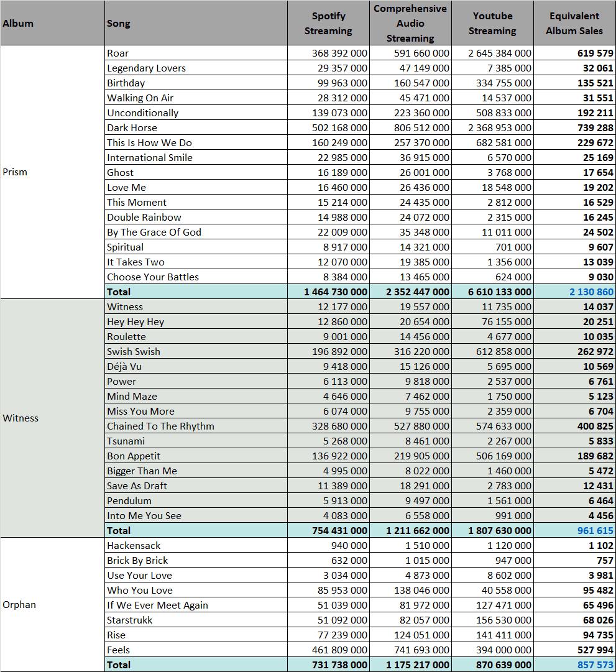Select the By The Grace Of God cell
The width and height of the screenshot is (616, 672).
(x=196, y=232)
